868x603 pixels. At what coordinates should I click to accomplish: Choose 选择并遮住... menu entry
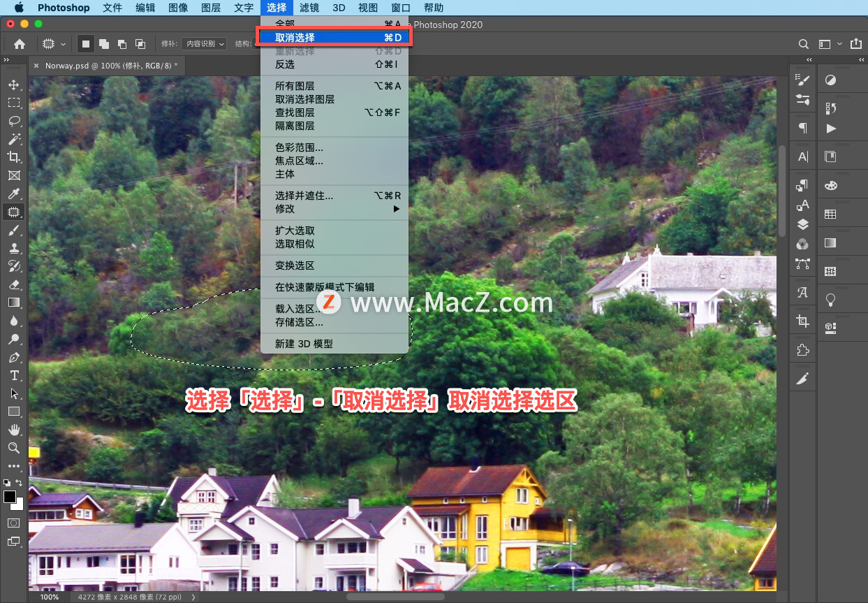pos(334,196)
